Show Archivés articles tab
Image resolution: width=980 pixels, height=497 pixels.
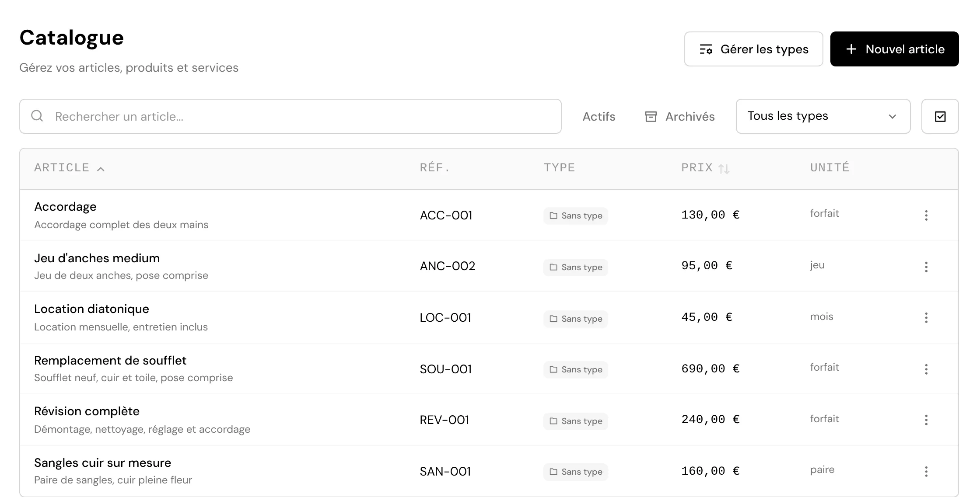click(x=679, y=116)
